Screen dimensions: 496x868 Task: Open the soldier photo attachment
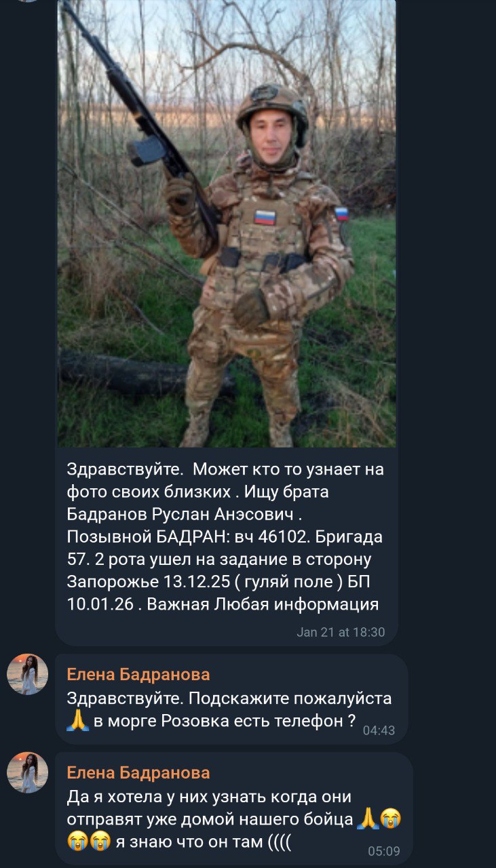coord(227,224)
